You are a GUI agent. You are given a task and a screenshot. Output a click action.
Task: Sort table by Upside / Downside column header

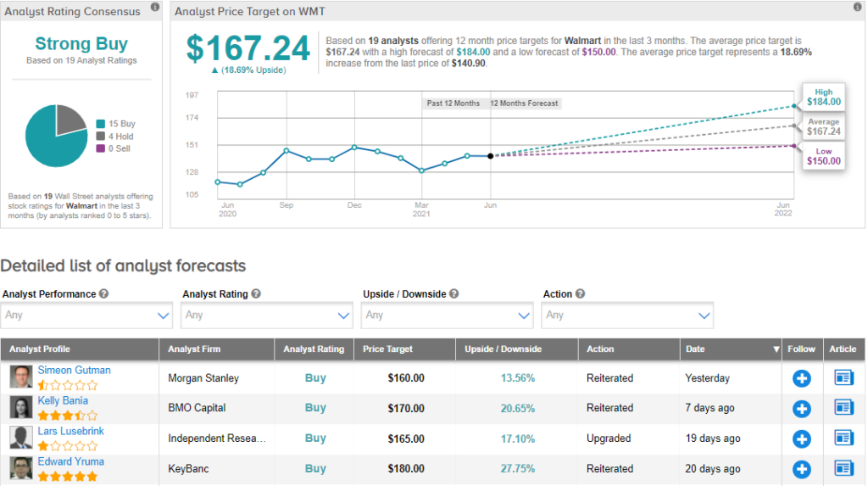504,349
